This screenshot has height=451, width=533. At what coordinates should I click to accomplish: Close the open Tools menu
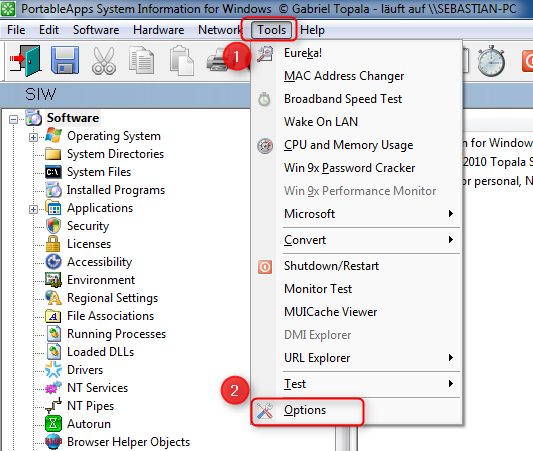(x=271, y=30)
